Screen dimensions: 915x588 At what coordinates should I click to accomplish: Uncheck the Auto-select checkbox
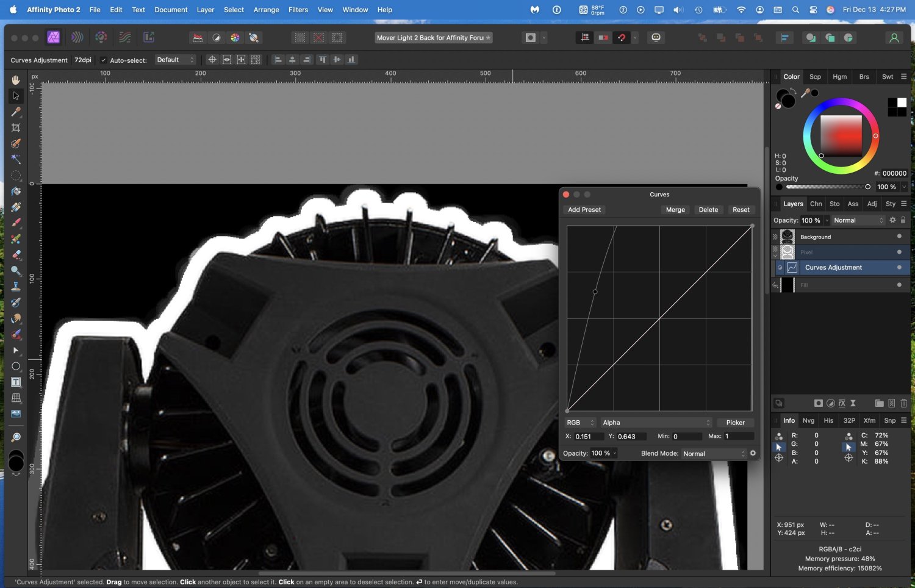point(103,60)
